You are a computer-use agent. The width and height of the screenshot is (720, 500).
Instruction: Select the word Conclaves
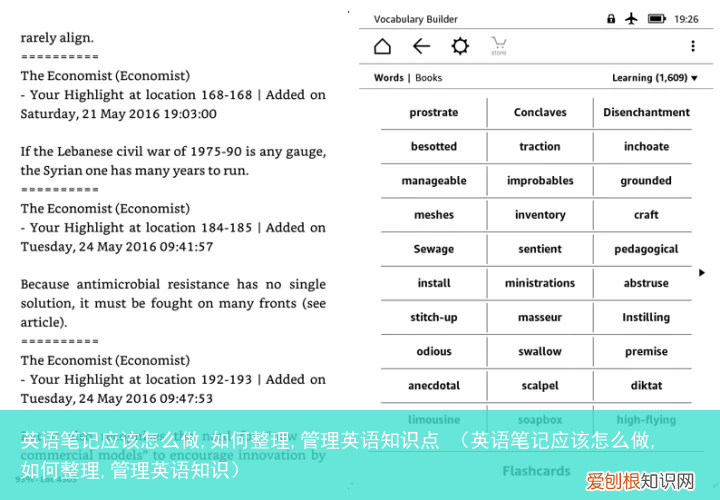click(540, 112)
